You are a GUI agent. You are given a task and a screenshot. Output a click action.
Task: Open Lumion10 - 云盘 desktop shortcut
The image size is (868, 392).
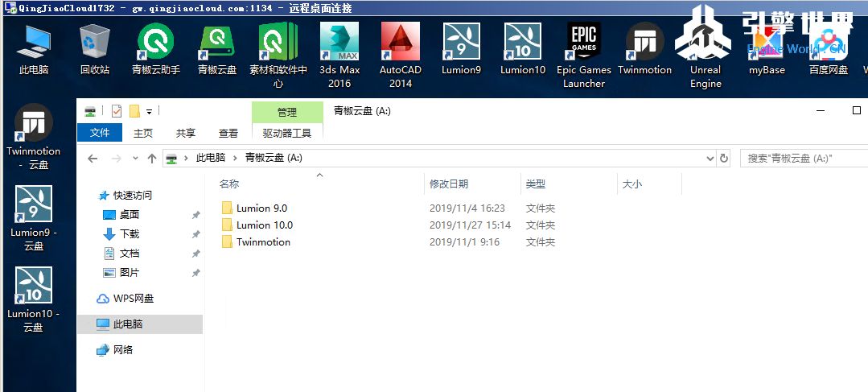click(x=33, y=299)
